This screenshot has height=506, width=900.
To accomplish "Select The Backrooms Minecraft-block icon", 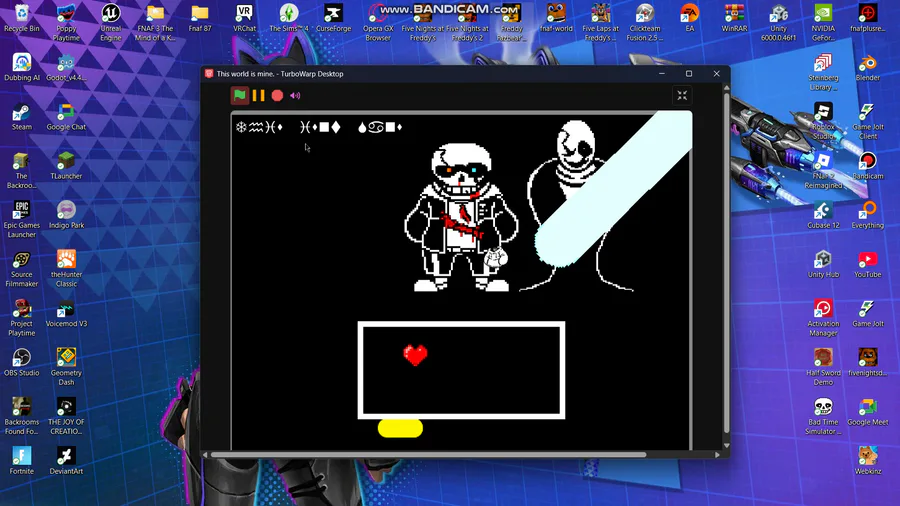I will pos(22,170).
